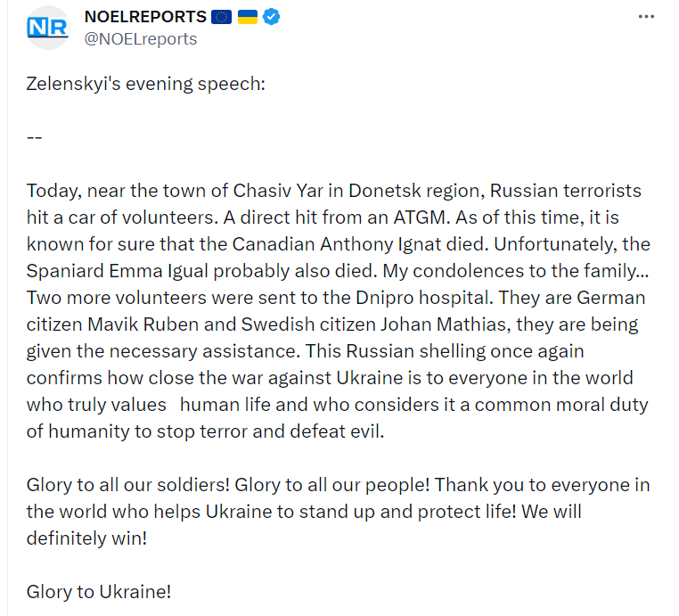Click the phrase "defeat evil" in the paragraph

336,431
